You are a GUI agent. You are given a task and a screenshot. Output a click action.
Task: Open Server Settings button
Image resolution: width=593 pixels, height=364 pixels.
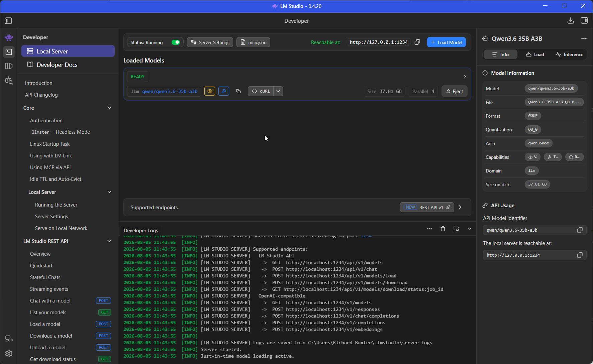point(210,42)
